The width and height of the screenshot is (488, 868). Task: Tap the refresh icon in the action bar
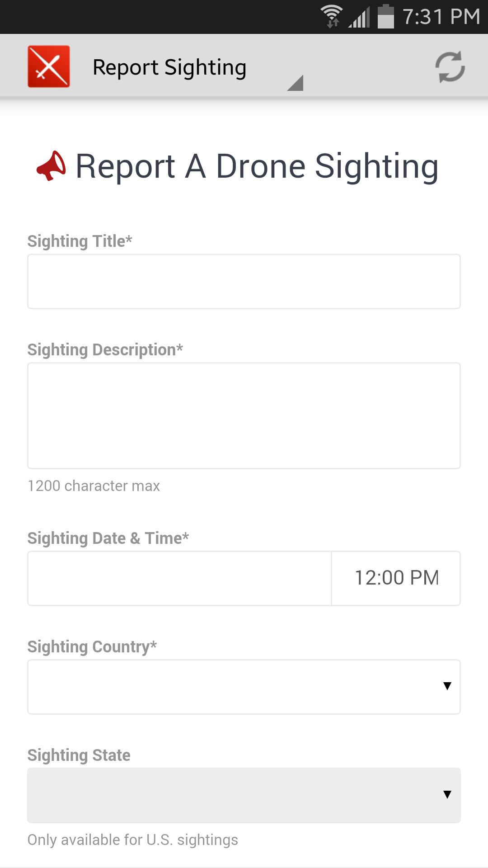[x=450, y=67]
